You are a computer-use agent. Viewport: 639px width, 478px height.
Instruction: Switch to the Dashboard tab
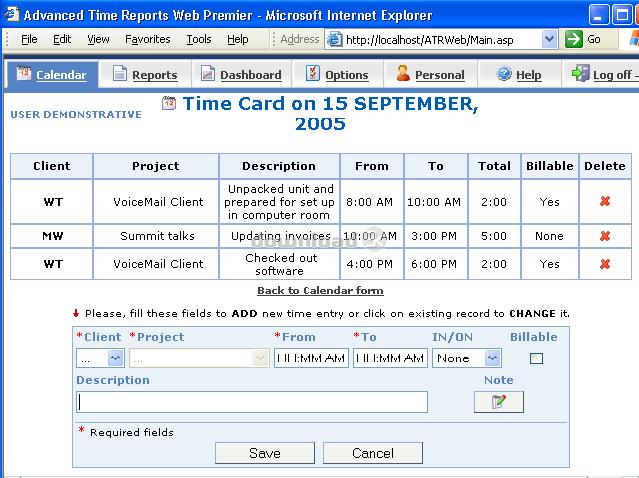click(x=241, y=74)
